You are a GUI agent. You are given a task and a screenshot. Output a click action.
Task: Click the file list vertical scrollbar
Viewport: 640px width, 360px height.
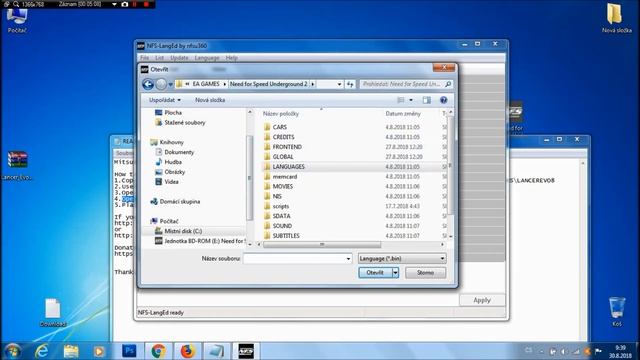451,165
